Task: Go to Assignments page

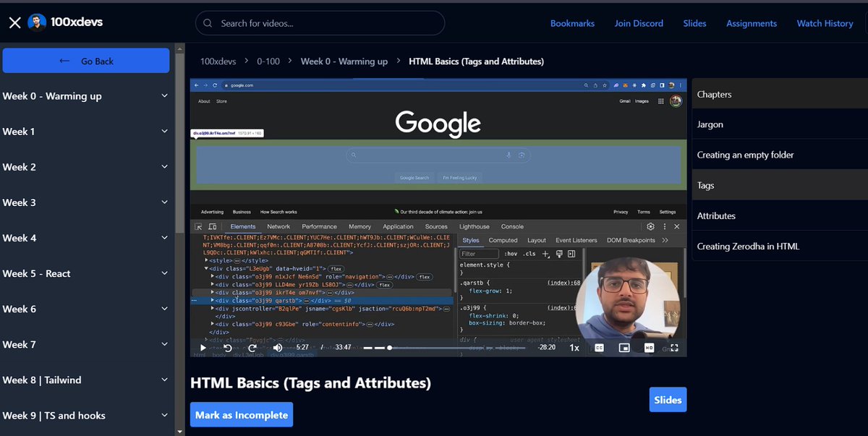Action: (752, 23)
